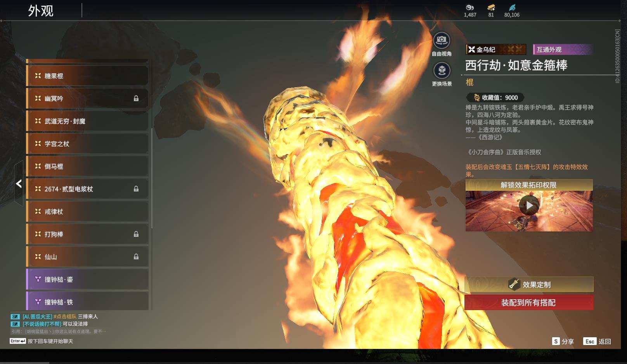Select the 糖果棍 skin
The height and width of the screenshot is (364, 627).
(87, 76)
